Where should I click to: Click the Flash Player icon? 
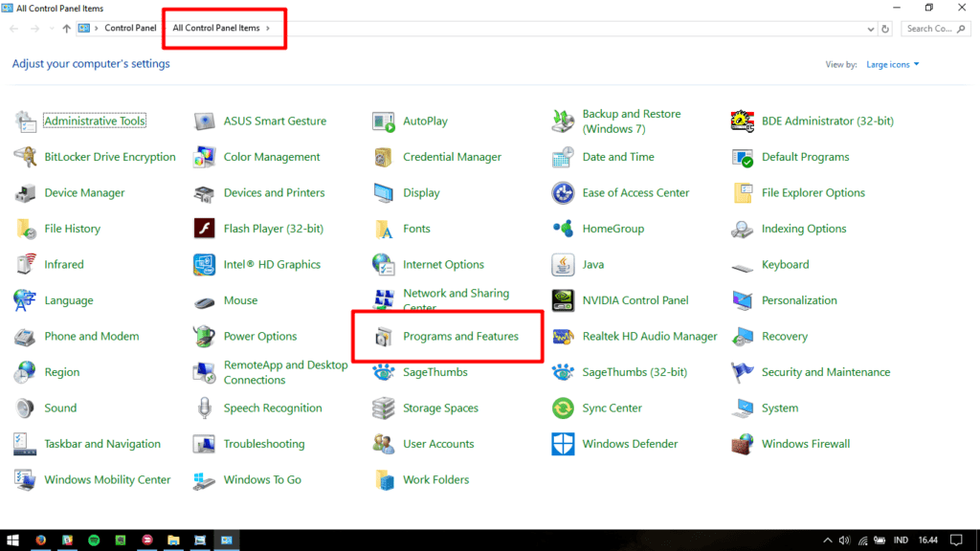tap(205, 229)
